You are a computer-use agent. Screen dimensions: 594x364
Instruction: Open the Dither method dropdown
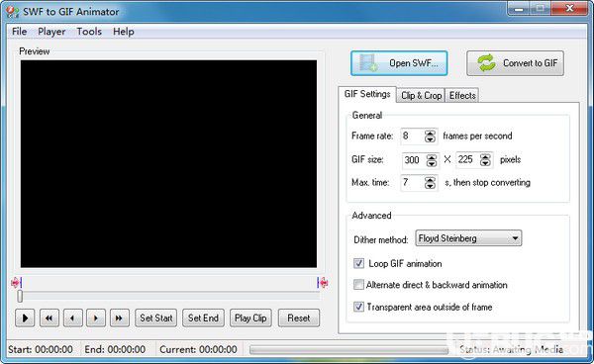point(468,238)
